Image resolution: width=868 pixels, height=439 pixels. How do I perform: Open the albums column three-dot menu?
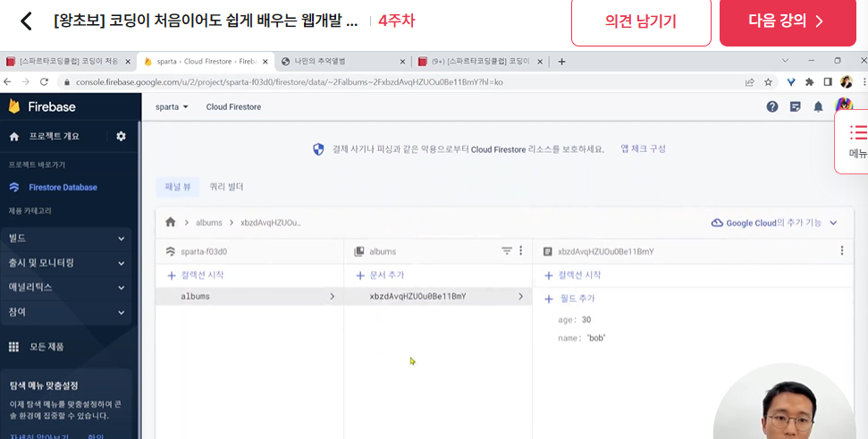pyautogui.click(x=521, y=250)
